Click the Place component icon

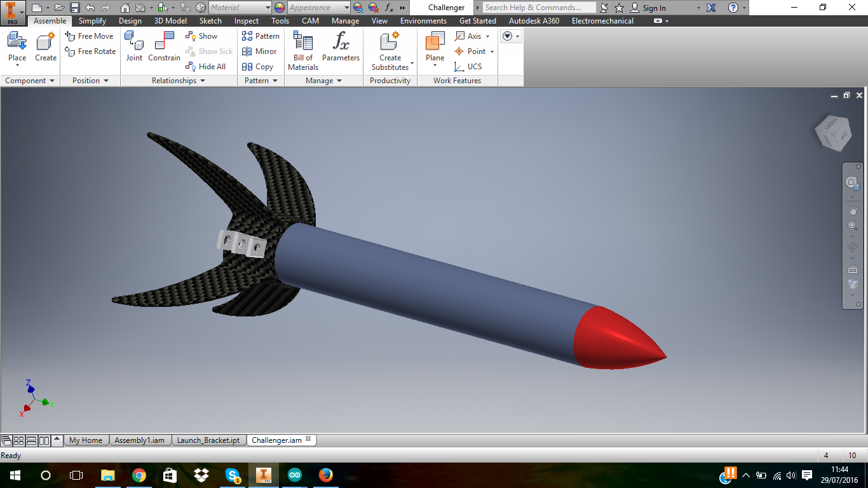coord(17,43)
